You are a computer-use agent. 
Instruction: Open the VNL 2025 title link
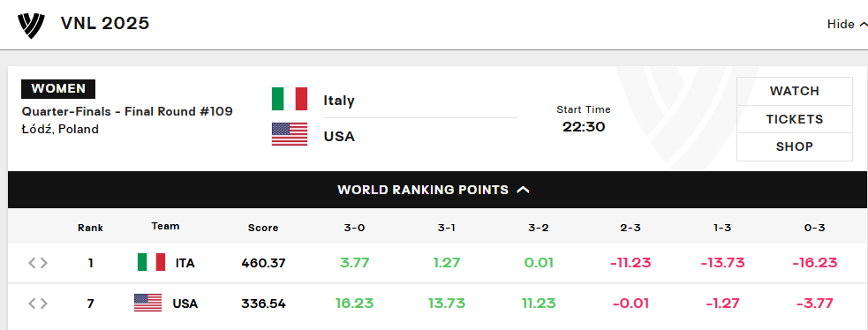[x=105, y=23]
